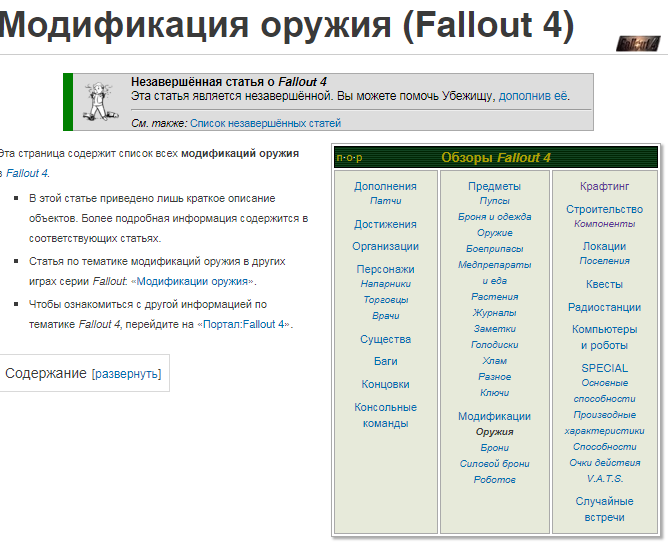Open the Голодиски link
The height and width of the screenshot is (550, 668).
click(x=494, y=345)
